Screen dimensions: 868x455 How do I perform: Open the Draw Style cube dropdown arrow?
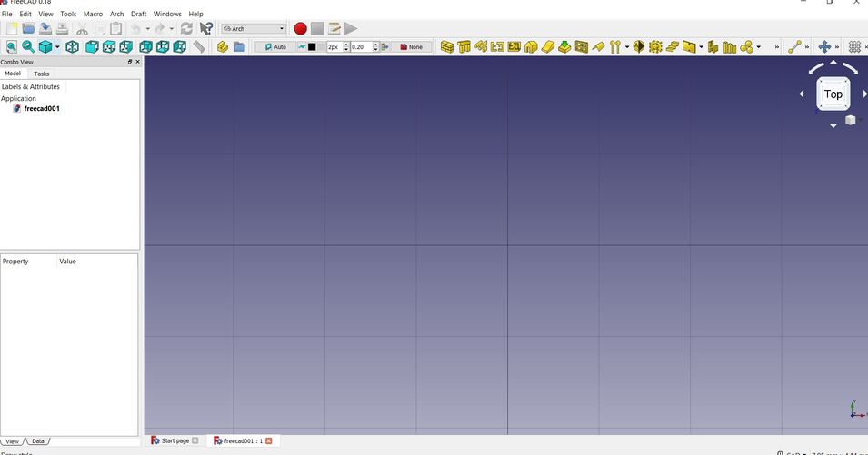coord(57,47)
